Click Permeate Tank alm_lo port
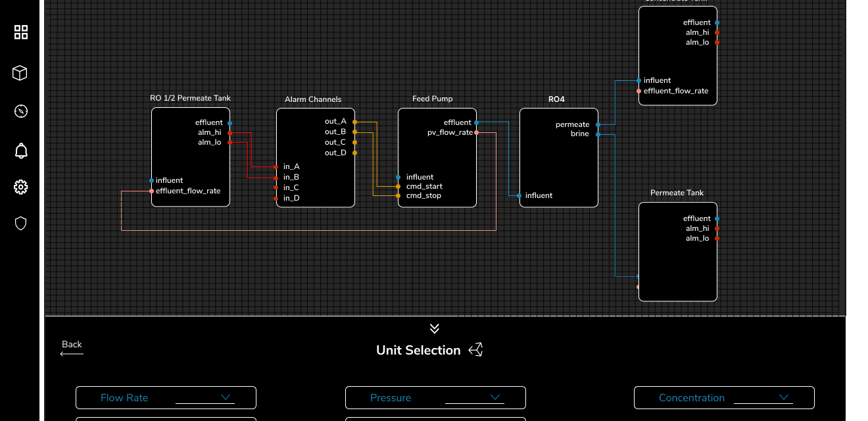 point(717,238)
